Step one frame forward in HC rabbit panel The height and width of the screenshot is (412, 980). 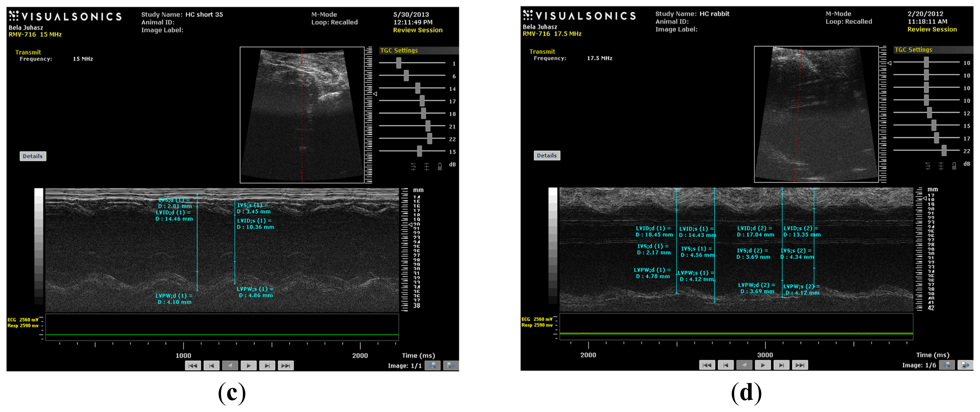781,365
